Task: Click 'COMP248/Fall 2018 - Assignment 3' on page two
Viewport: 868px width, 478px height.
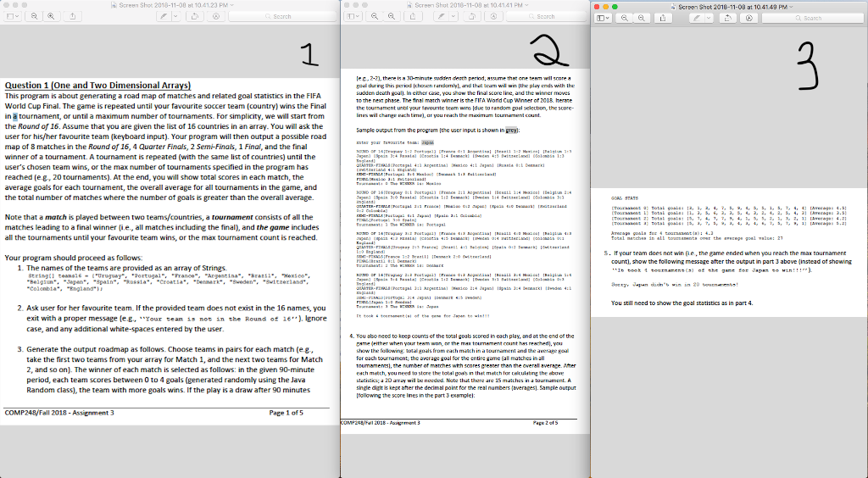Action: coord(381,423)
